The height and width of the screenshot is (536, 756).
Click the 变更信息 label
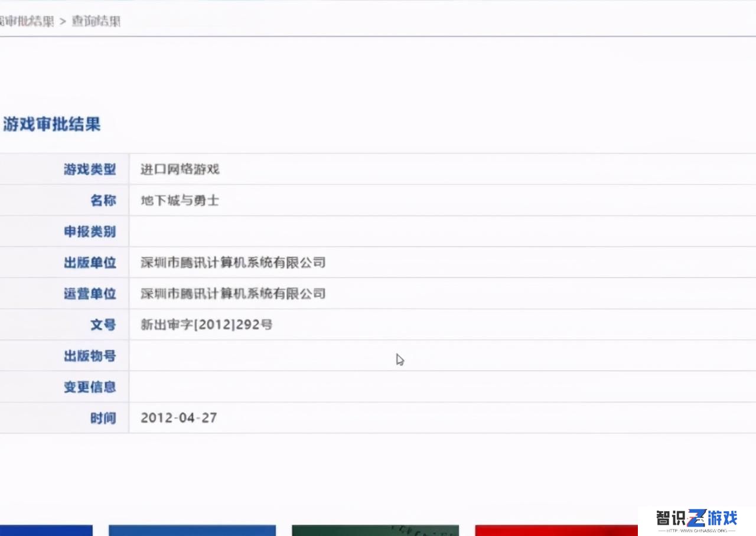[90, 387]
